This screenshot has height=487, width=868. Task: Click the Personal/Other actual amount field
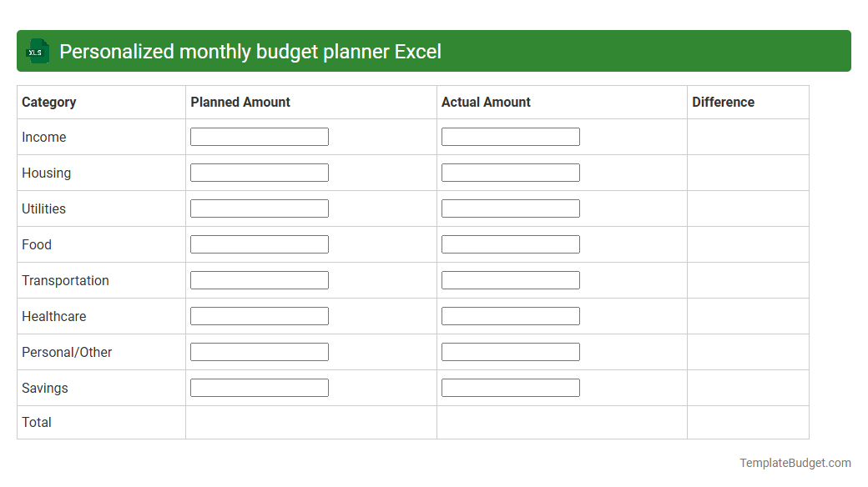coord(510,351)
